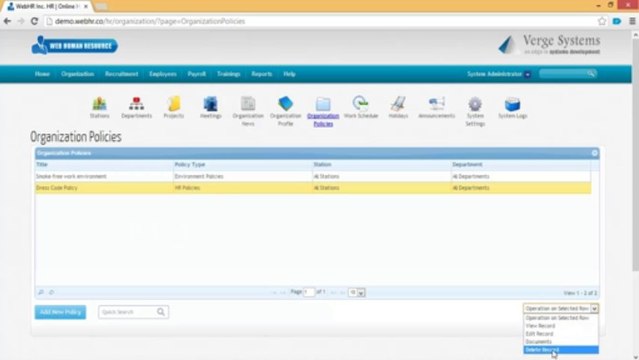
Task: Click the grid search magnifier icon
Action: click(x=41, y=292)
